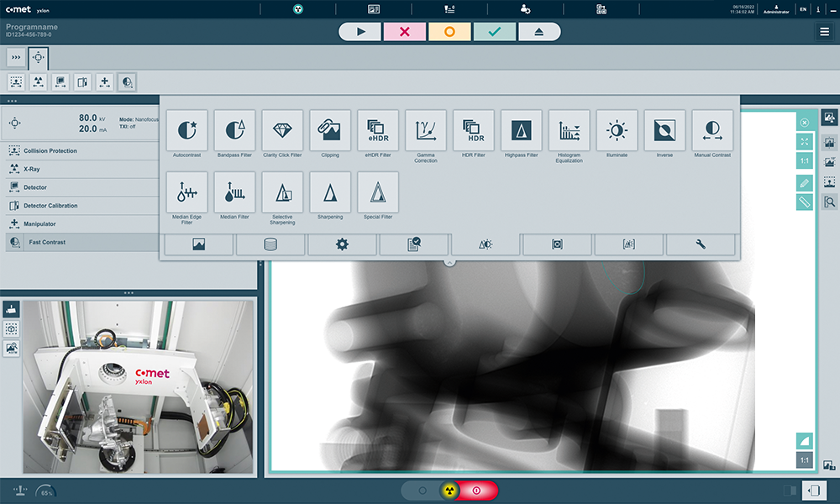The image size is (840, 504).
Task: Apply the Sharpening filter
Action: click(x=330, y=192)
